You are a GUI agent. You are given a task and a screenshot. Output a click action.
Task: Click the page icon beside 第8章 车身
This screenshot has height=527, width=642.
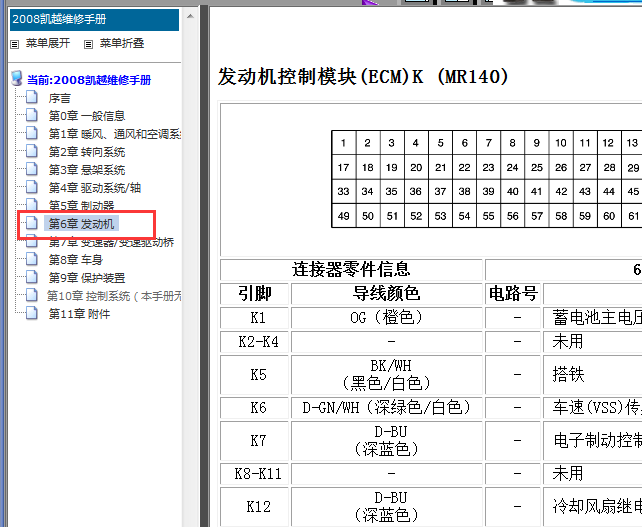click(32, 259)
